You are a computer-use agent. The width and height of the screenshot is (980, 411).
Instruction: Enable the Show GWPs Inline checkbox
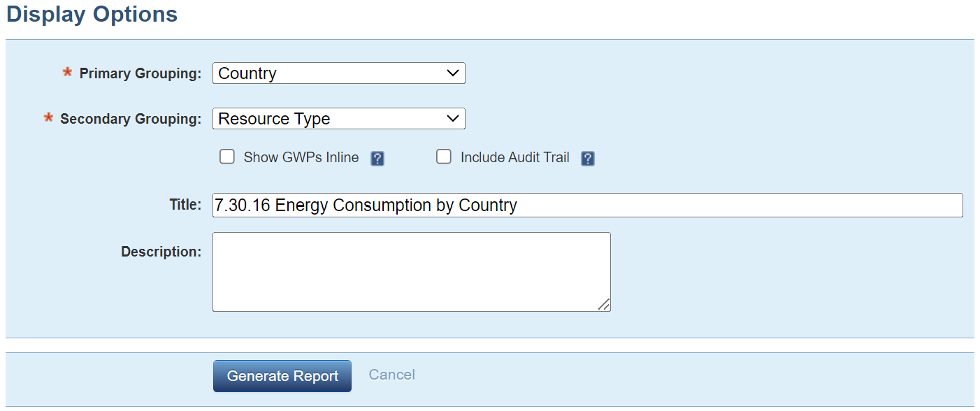pos(227,157)
